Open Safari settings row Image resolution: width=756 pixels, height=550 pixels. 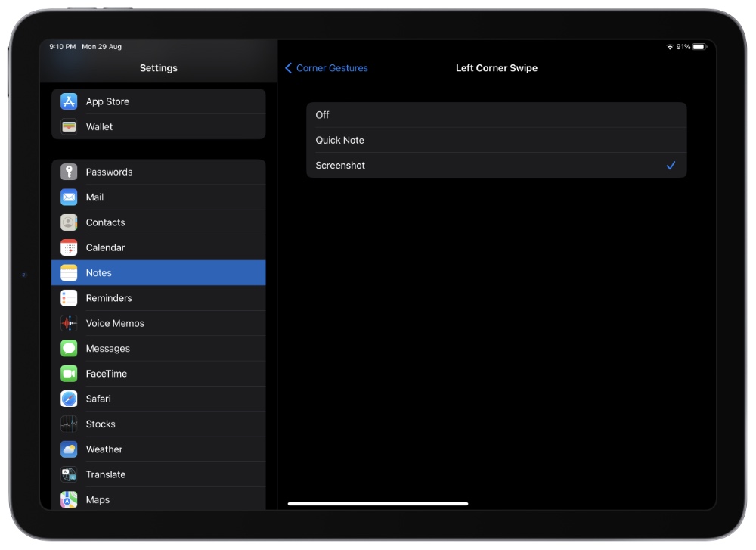[x=159, y=399]
